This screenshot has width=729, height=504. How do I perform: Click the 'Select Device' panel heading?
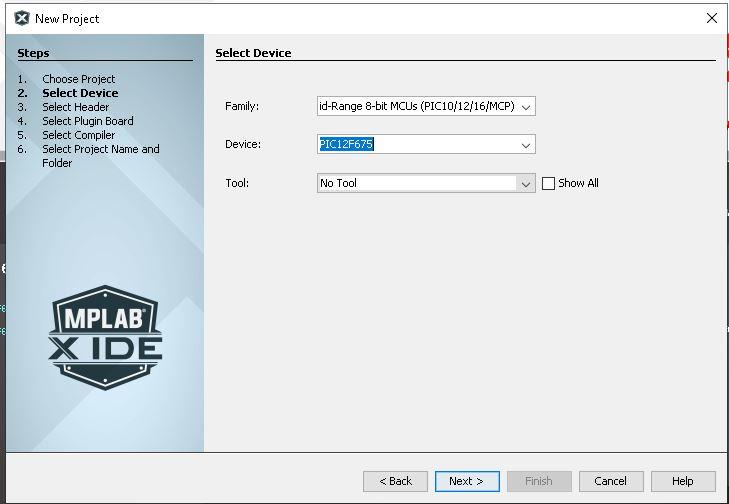(x=253, y=53)
